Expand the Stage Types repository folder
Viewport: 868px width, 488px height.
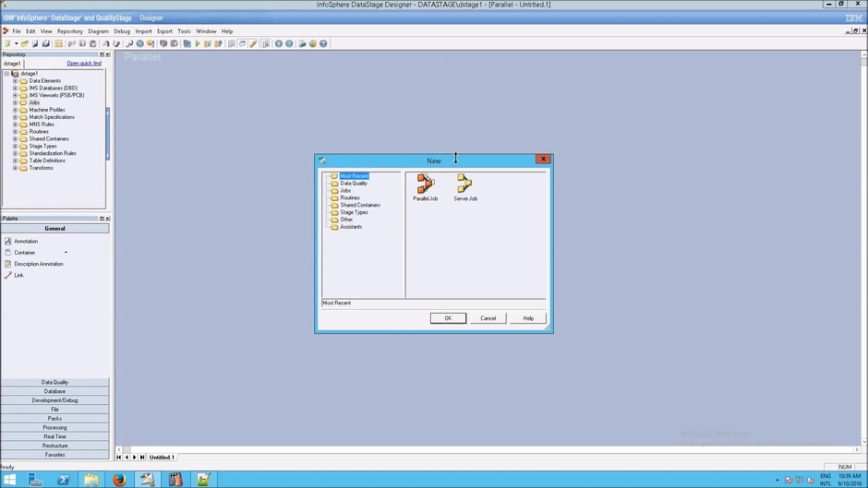[15, 146]
